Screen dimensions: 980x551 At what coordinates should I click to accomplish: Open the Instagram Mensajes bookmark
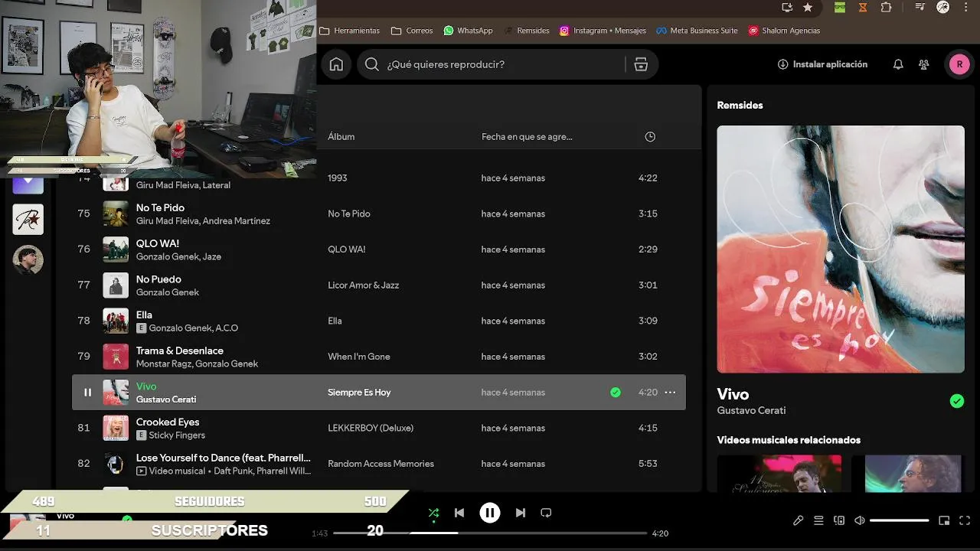pyautogui.click(x=603, y=31)
